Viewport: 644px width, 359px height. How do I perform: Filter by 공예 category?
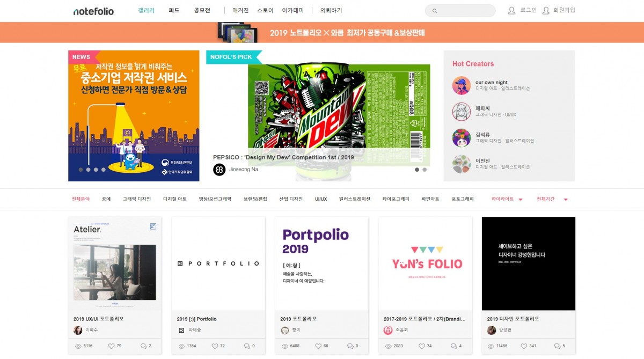point(106,199)
